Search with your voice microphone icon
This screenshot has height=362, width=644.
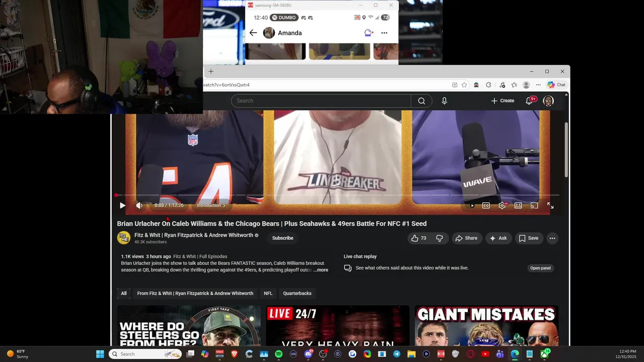click(x=444, y=101)
